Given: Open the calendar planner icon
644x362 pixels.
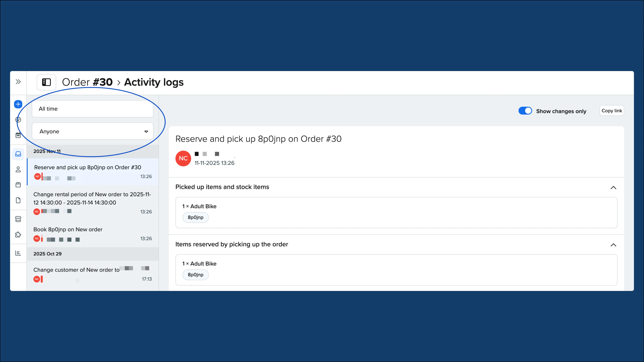Looking at the screenshot, I should pos(18,135).
